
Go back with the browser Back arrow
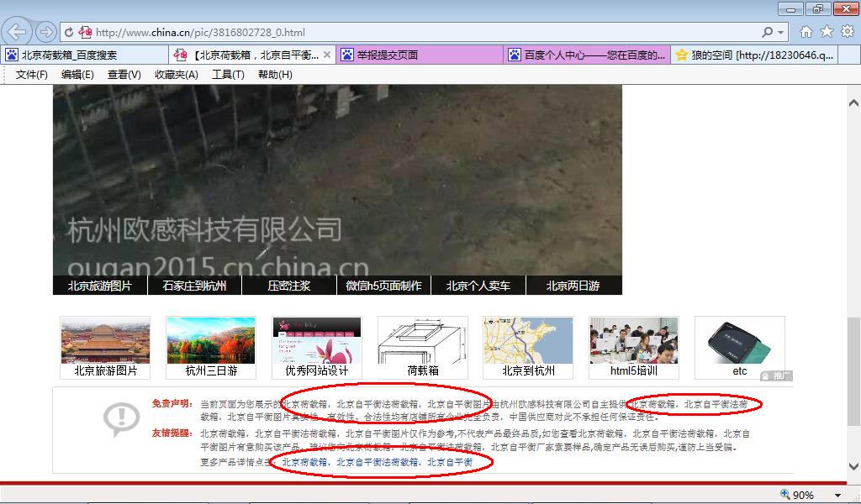(x=17, y=32)
